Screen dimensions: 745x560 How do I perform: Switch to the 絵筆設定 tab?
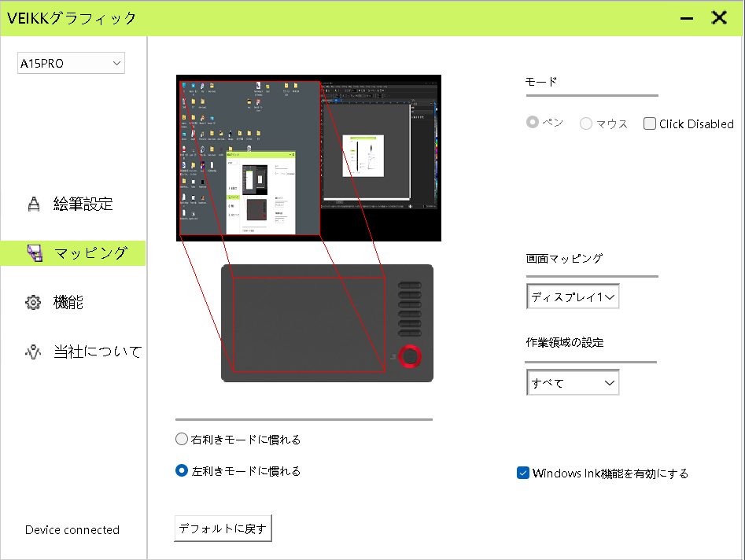click(83, 204)
